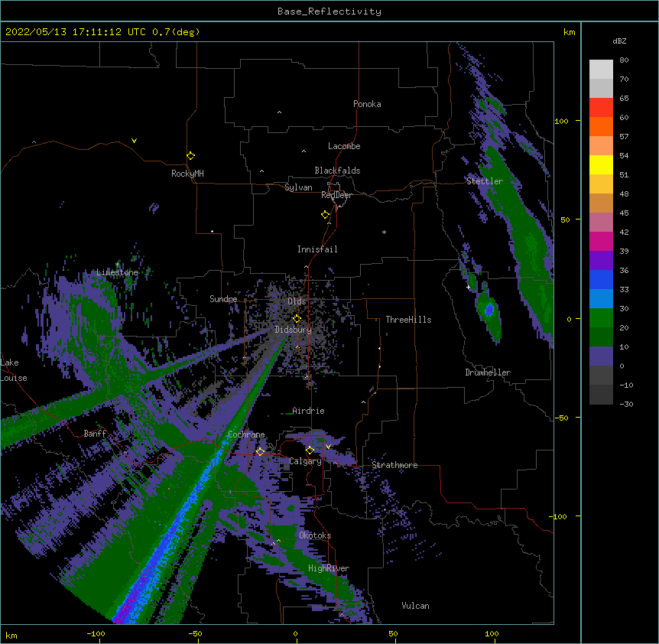Pick the magenta legend swatch between 42 and 39

[x=601, y=241]
